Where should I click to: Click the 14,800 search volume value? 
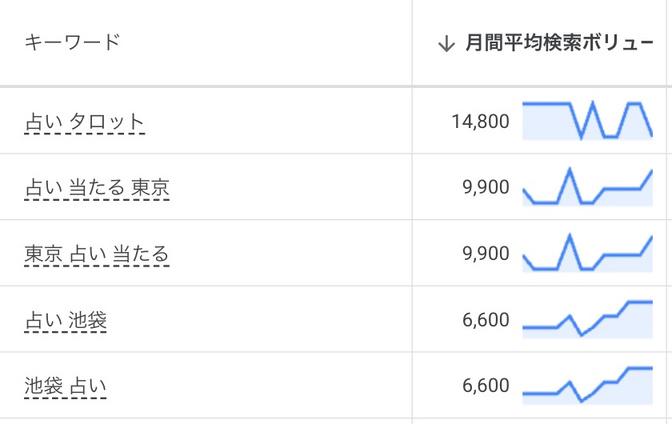pyautogui.click(x=480, y=122)
